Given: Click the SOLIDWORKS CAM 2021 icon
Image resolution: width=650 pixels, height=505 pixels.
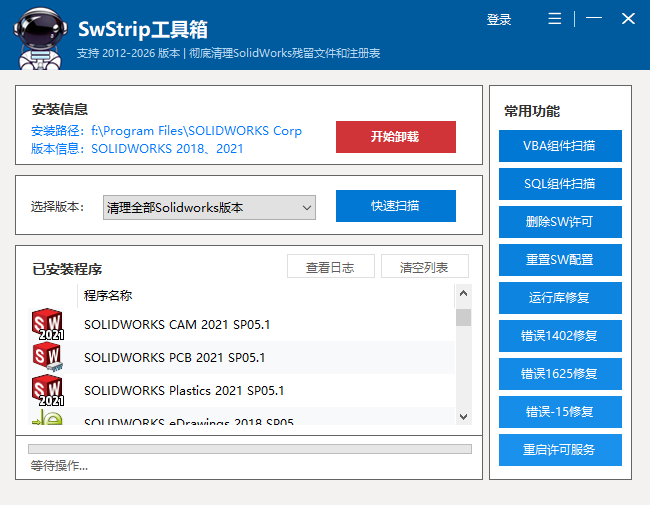Looking at the screenshot, I should 48,324.
